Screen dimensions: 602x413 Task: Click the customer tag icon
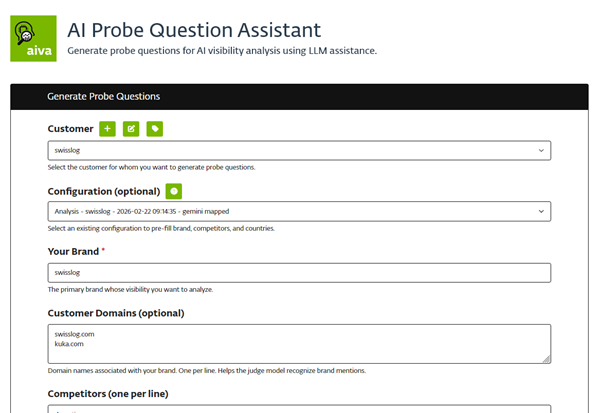pyautogui.click(x=154, y=129)
